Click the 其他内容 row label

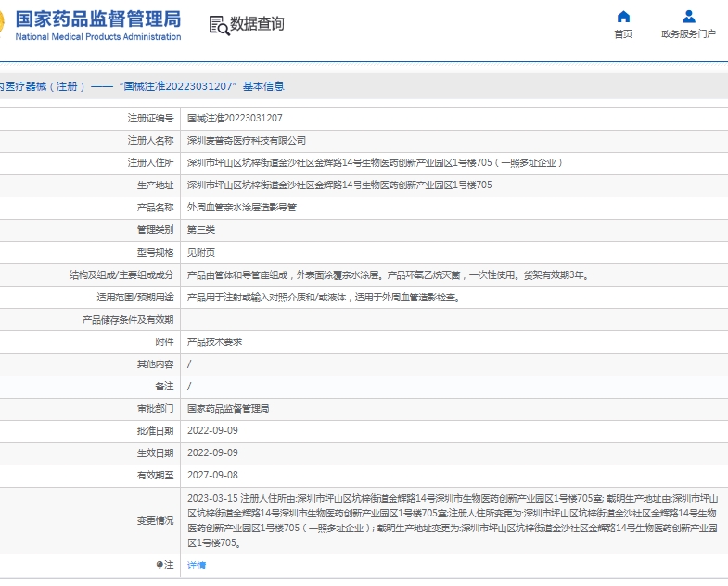tap(155, 364)
